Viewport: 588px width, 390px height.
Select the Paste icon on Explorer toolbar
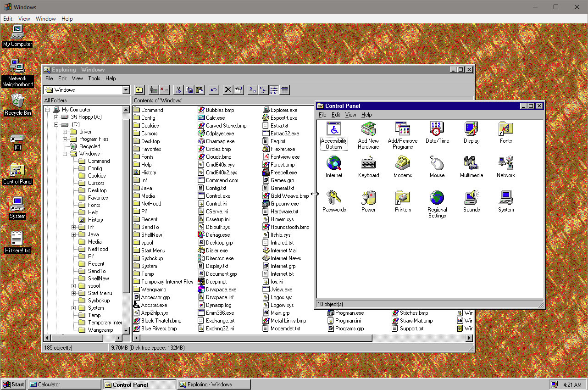point(200,89)
